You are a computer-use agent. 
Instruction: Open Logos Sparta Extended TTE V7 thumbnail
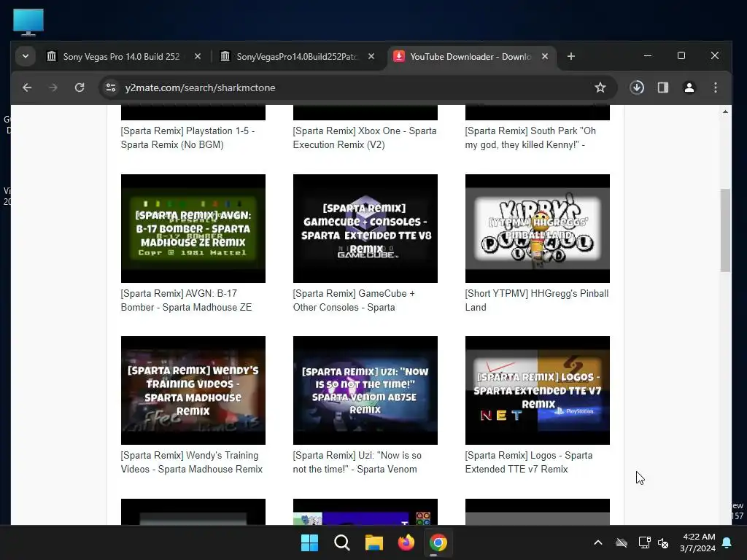point(538,391)
